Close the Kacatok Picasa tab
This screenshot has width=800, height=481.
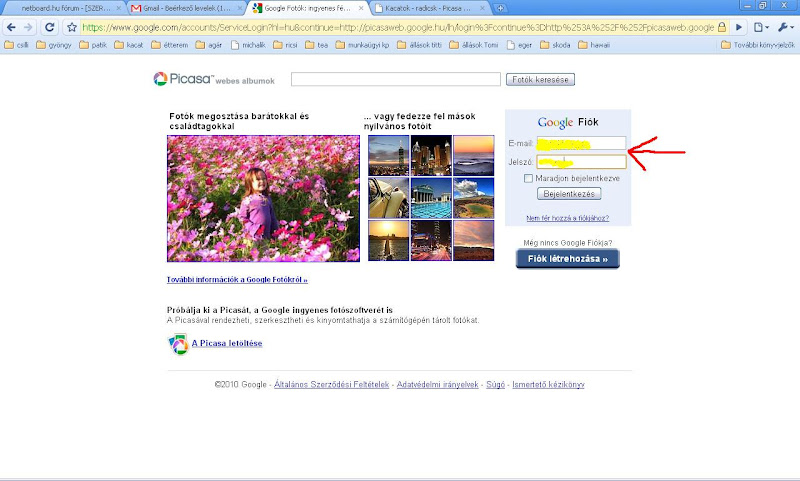pyautogui.click(x=481, y=8)
